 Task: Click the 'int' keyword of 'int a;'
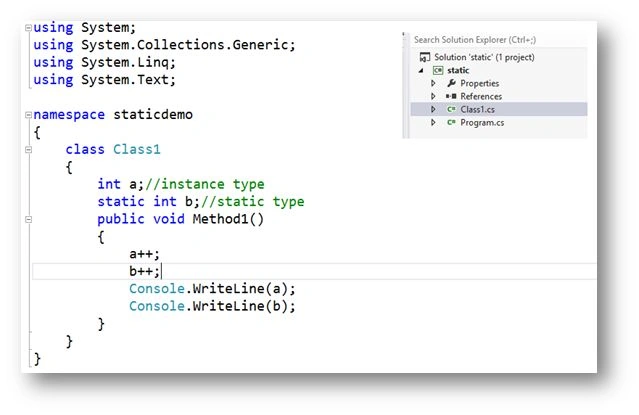click(x=109, y=185)
